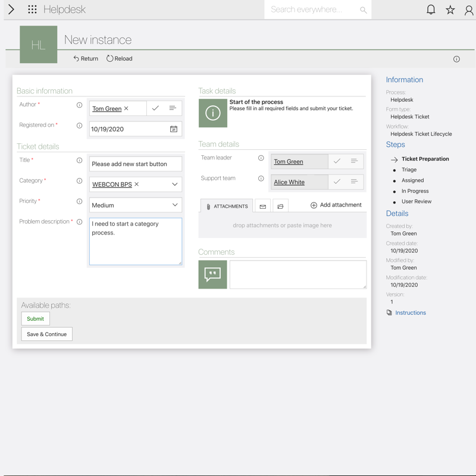Image resolution: width=476 pixels, height=476 pixels.
Task: Click the checkmark next to Support team
Action: click(x=337, y=182)
